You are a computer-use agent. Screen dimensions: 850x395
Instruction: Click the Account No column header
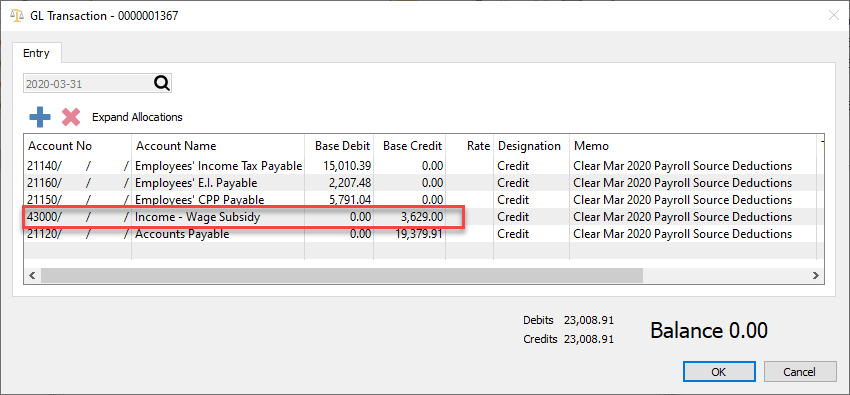(x=78, y=146)
